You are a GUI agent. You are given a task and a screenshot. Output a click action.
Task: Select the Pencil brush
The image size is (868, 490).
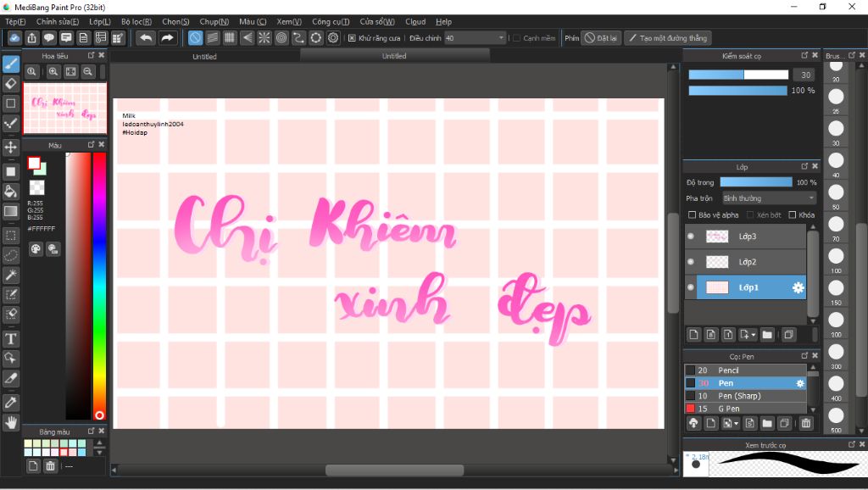click(746, 370)
